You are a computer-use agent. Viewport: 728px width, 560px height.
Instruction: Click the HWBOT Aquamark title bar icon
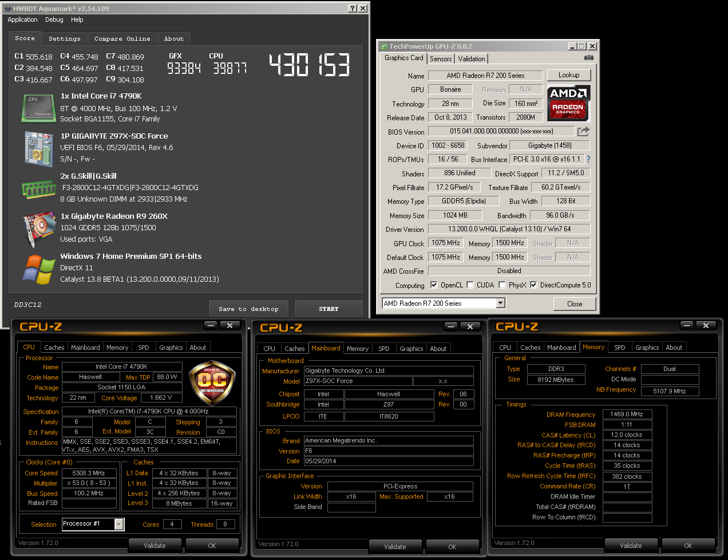(7, 9)
